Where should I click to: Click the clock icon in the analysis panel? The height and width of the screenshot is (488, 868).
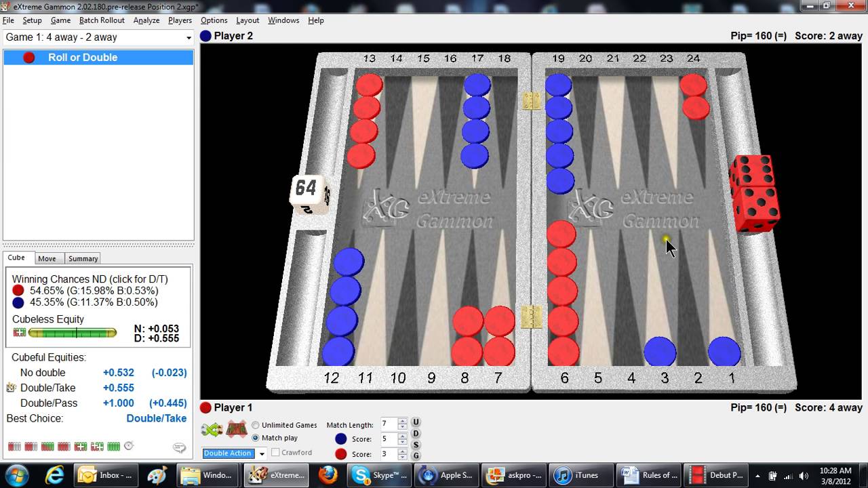tap(129, 446)
